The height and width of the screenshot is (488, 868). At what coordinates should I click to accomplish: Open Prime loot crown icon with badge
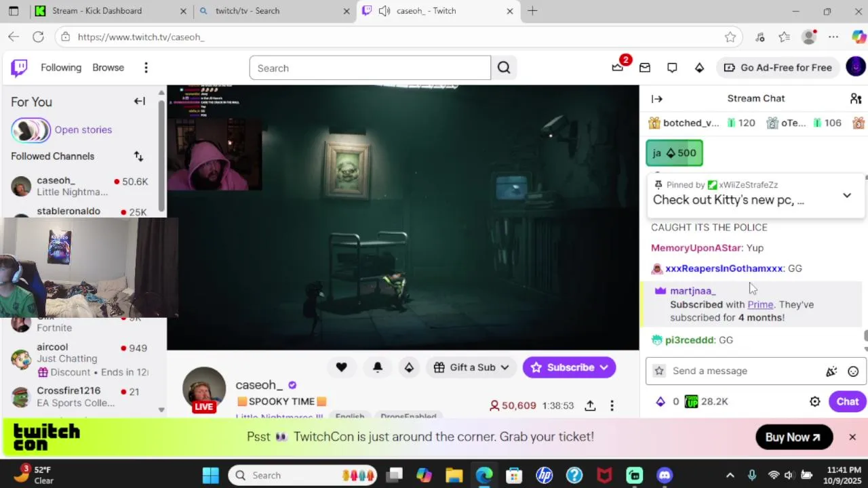click(x=618, y=67)
